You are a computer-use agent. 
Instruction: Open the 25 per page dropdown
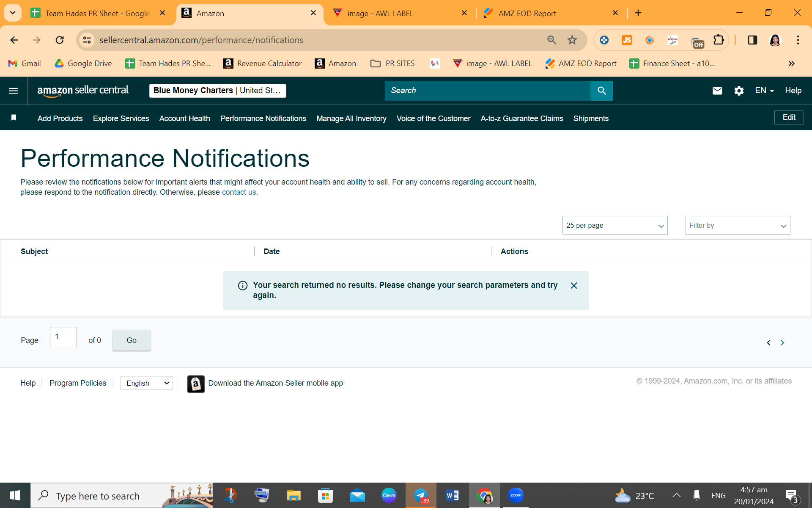615,225
